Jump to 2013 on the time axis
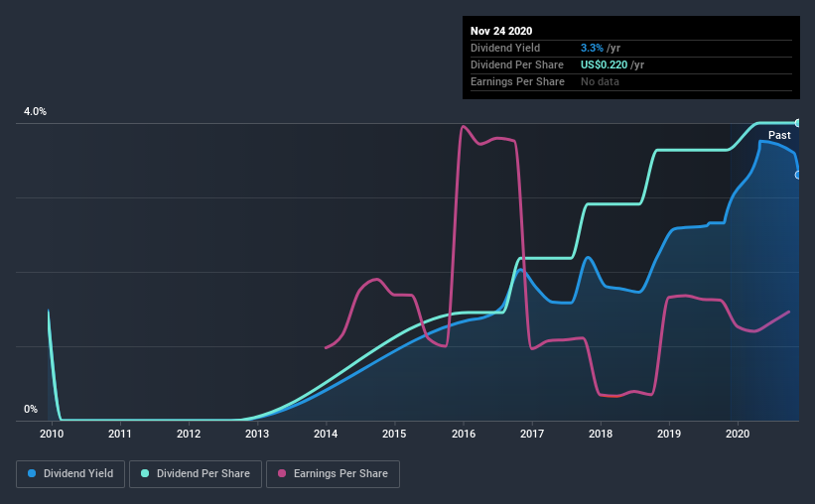Screen dimensions: 815x504 pos(257,434)
